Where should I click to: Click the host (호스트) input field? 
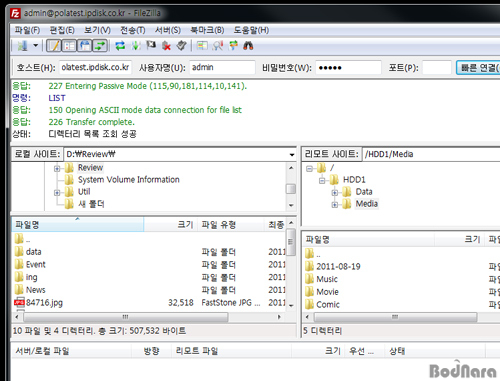(95, 67)
